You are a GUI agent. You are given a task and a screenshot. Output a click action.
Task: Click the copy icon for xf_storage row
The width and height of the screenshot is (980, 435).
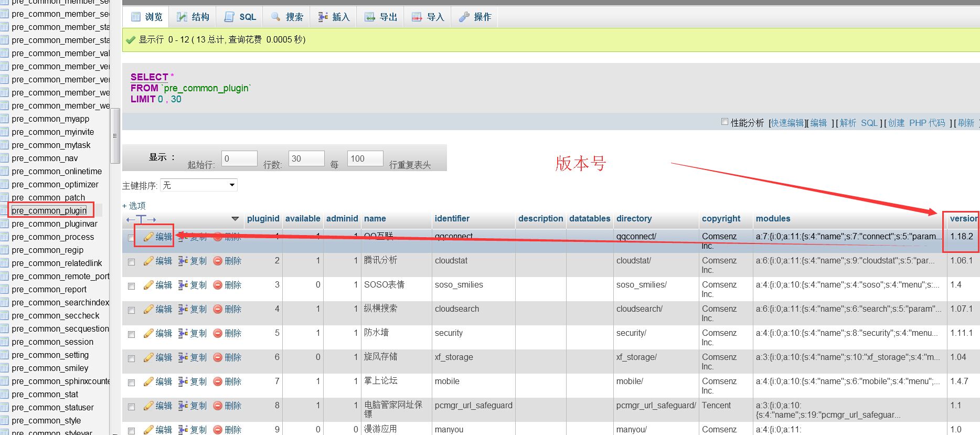[x=183, y=357]
